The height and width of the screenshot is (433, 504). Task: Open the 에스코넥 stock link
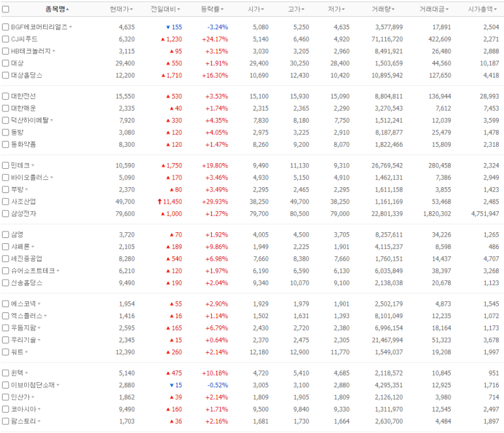pos(23,304)
